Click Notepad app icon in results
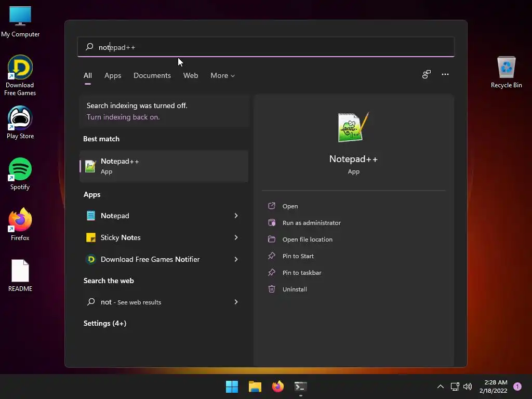 90,216
